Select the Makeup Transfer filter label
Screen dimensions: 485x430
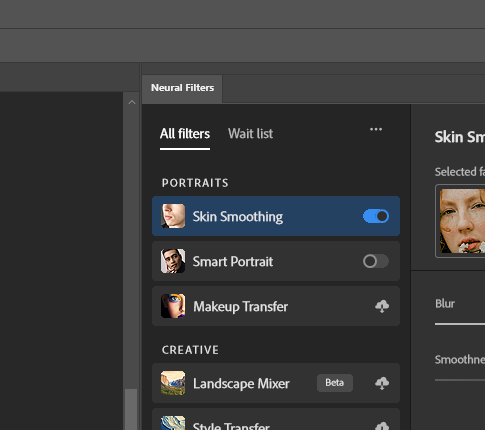pyautogui.click(x=240, y=307)
